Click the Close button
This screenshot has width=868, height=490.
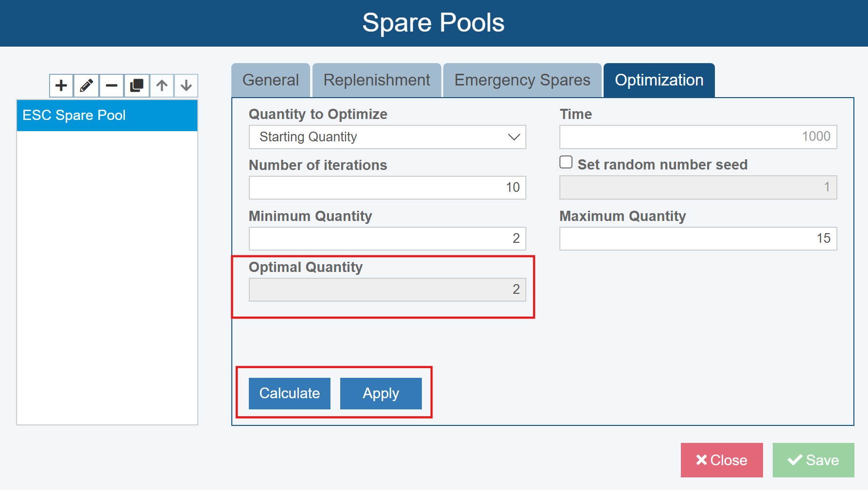721,460
